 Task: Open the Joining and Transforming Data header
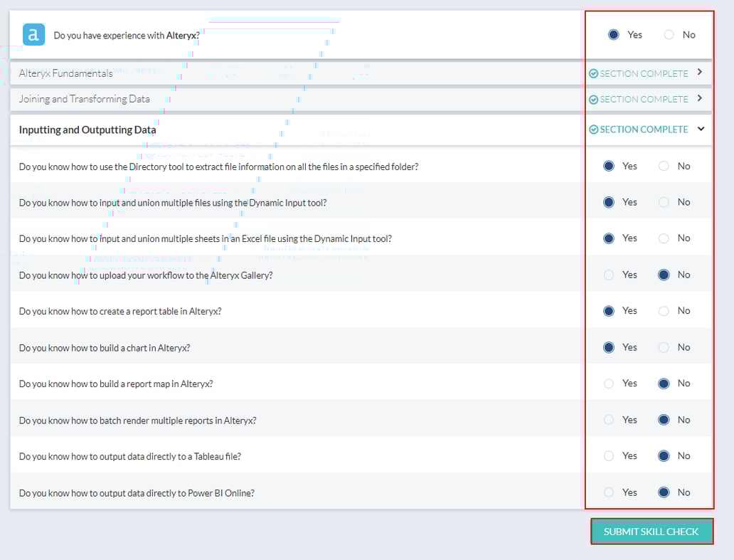[x=85, y=99]
